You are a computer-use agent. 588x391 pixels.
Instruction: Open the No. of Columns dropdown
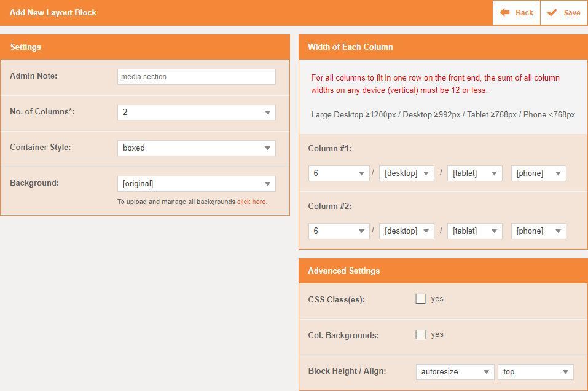[196, 113]
